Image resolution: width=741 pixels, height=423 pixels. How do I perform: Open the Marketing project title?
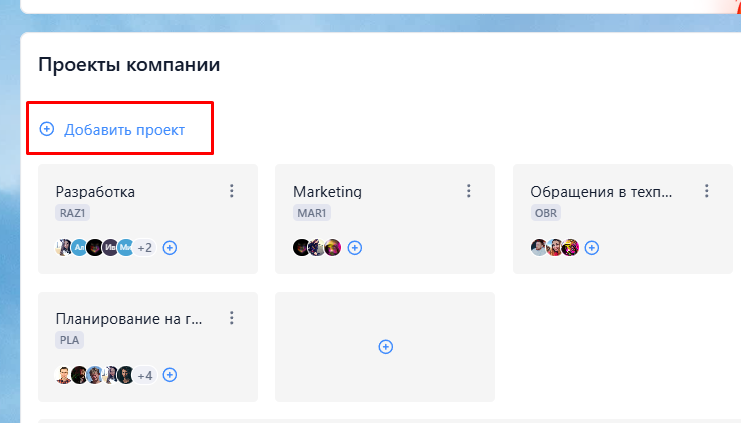327,192
